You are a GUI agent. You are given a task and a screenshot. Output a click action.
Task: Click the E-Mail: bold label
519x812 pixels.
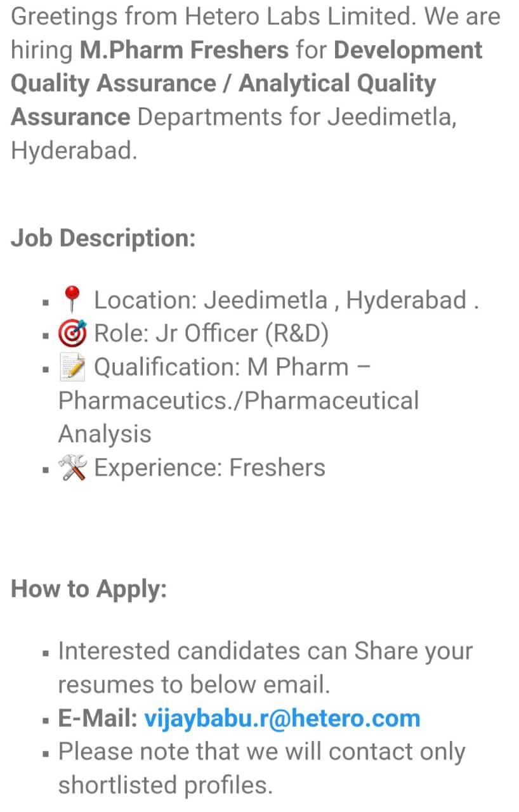[98, 719]
